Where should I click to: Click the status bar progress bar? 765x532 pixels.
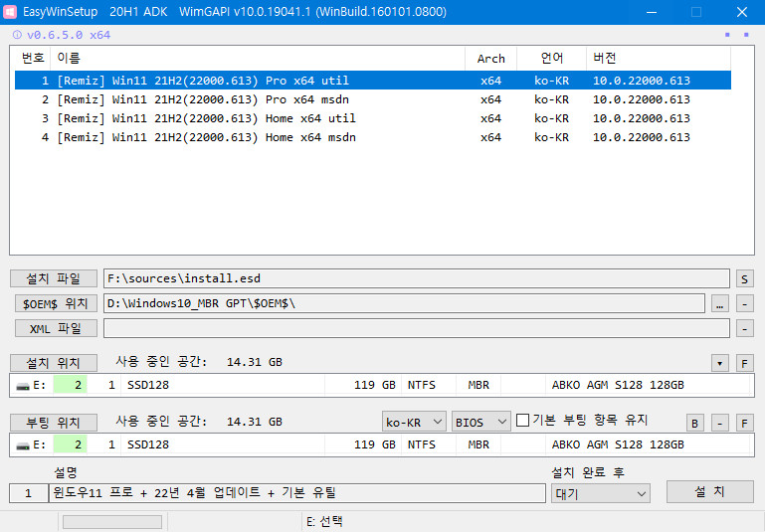pyautogui.click(x=112, y=522)
